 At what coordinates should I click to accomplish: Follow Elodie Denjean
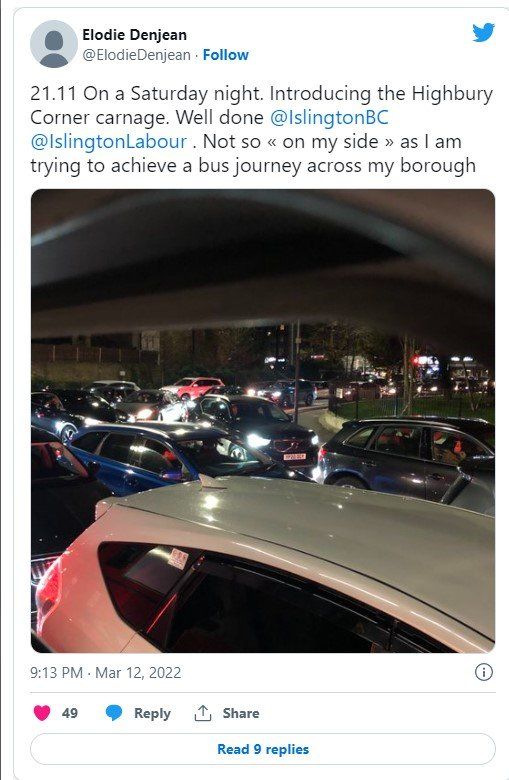[225, 55]
